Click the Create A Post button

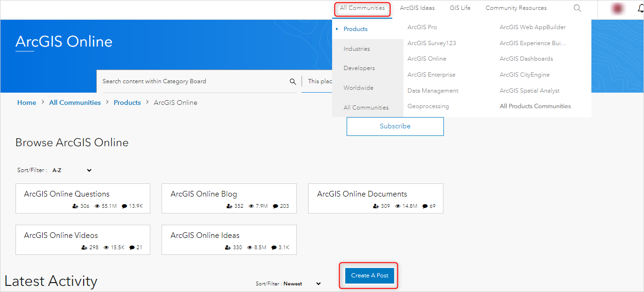click(370, 276)
